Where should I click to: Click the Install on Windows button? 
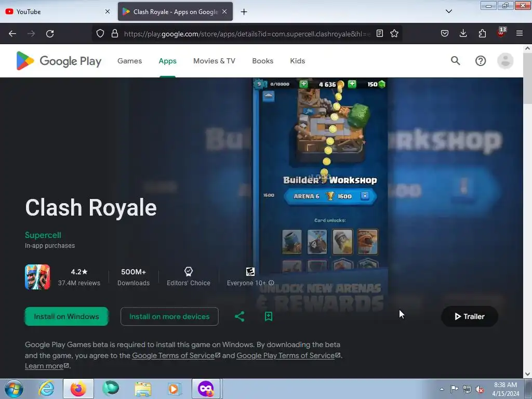66,316
